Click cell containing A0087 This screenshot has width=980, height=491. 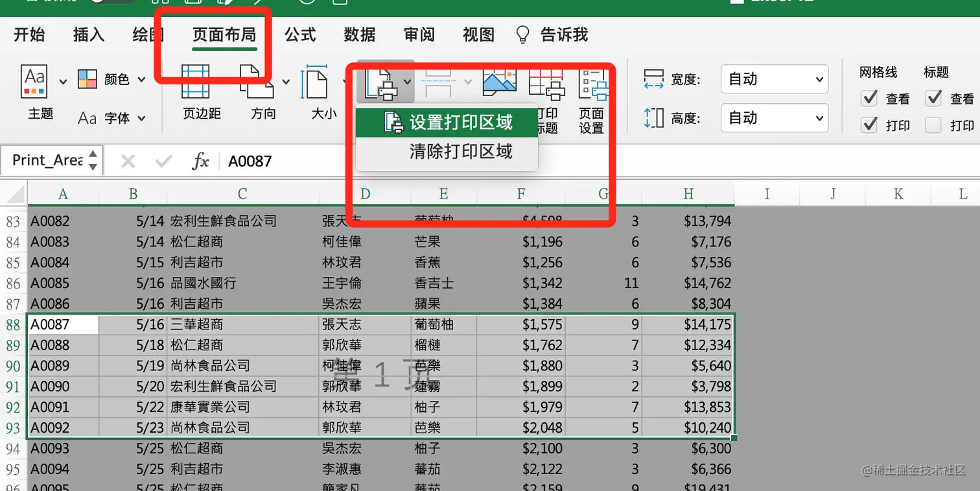pyautogui.click(x=63, y=324)
